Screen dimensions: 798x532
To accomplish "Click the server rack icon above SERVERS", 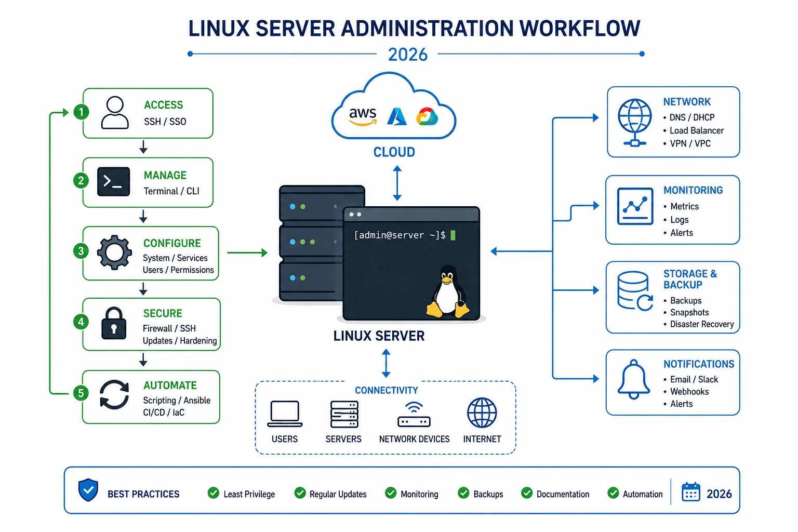I will coord(344,414).
